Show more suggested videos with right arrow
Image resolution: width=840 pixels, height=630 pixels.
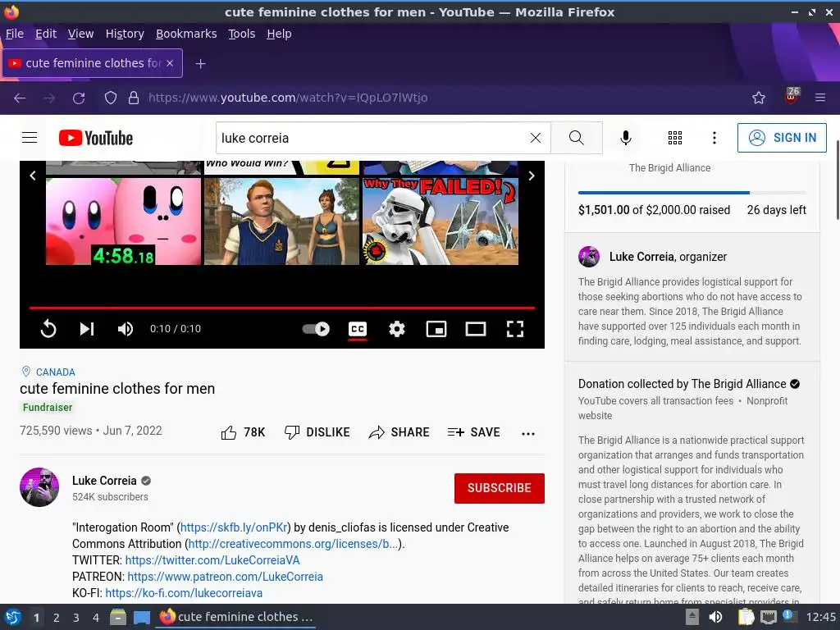pos(532,176)
